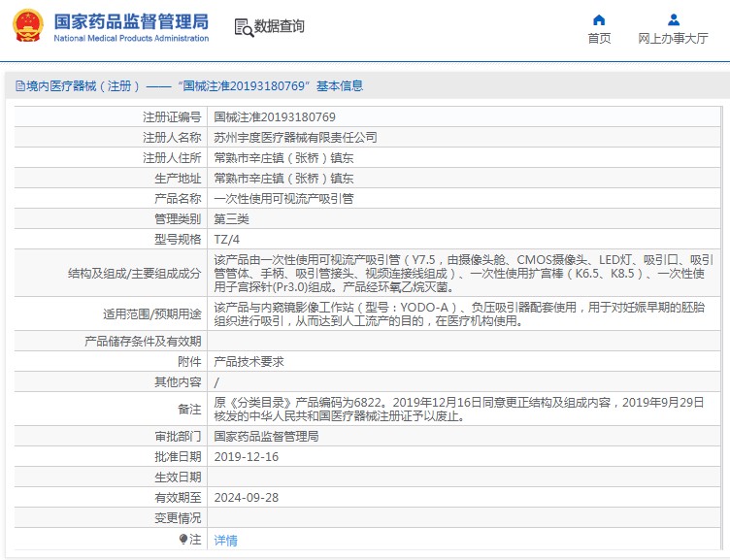Viewport: 730px width, 560px height.
Task: Click the 审批部门 row label
Action: tap(178, 436)
